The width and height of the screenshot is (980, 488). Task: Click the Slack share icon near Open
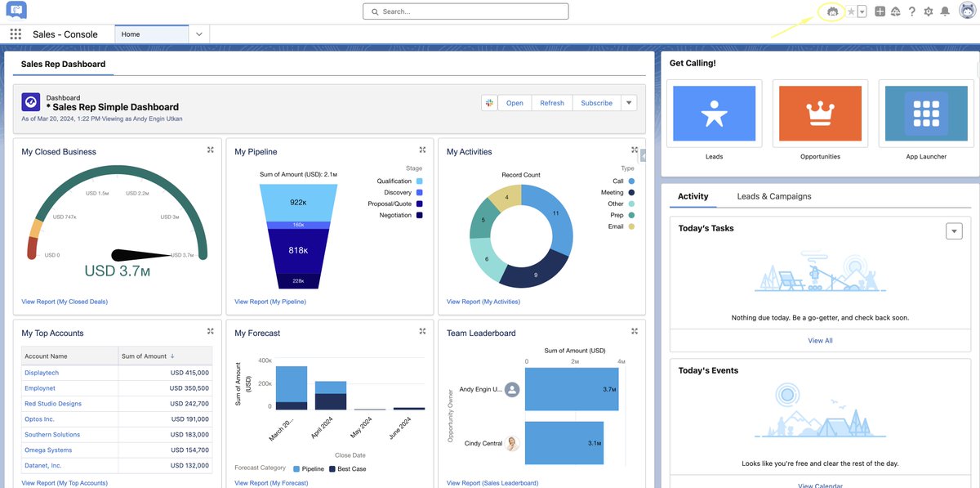coord(488,101)
